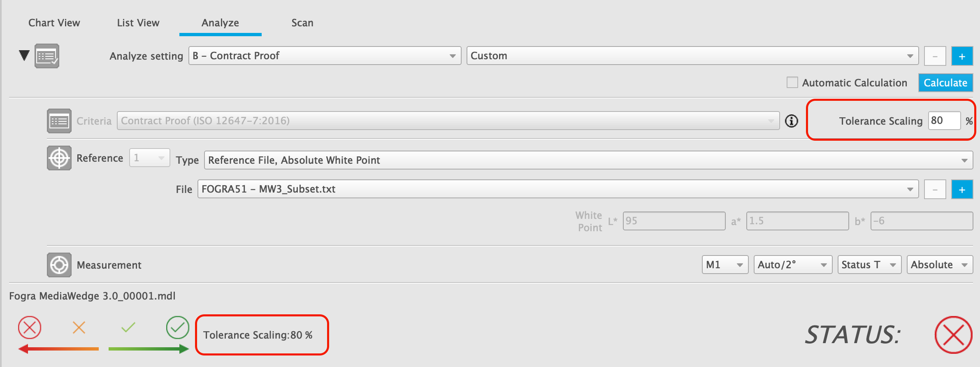
Task: Click the orange X warning icon
Action: point(79,328)
